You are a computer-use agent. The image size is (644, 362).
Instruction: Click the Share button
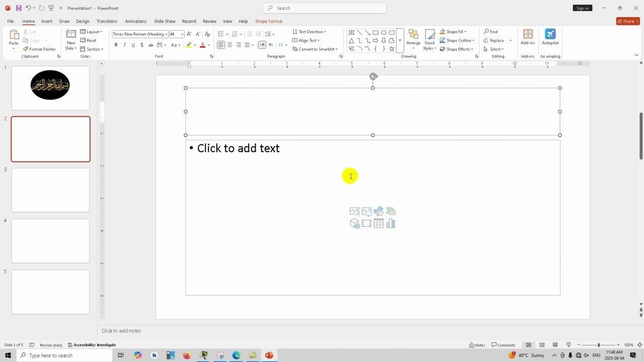(627, 21)
